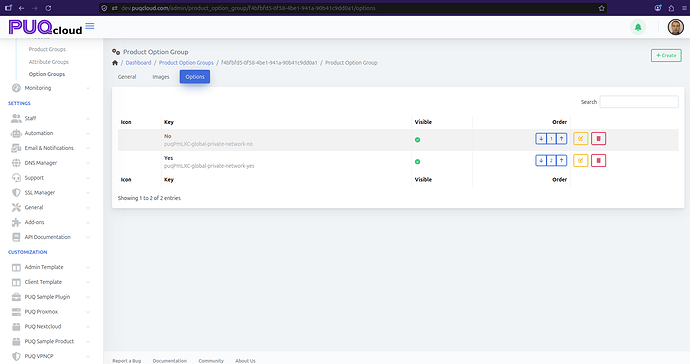Click the home breadcrumb icon
Viewport: 690px width, 364px height.
tap(115, 63)
